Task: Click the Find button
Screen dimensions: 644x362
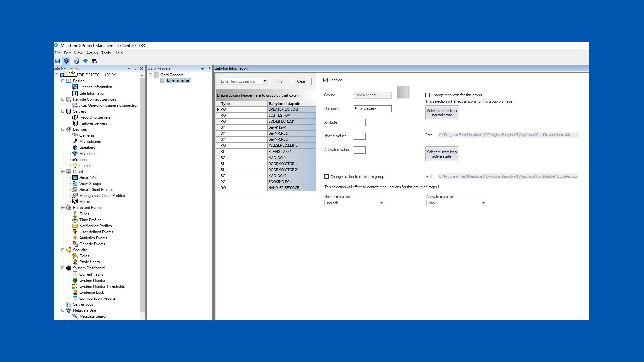Action: (279, 81)
